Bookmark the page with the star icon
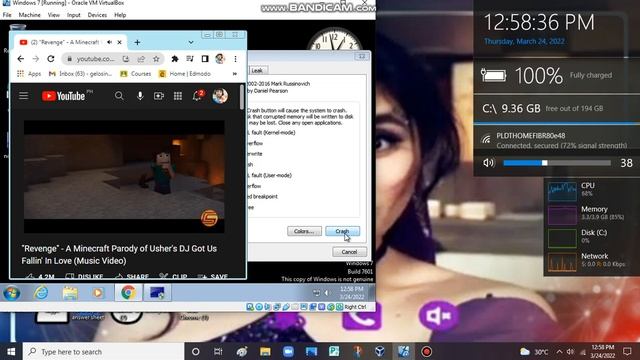640x360 pixels. point(156,59)
